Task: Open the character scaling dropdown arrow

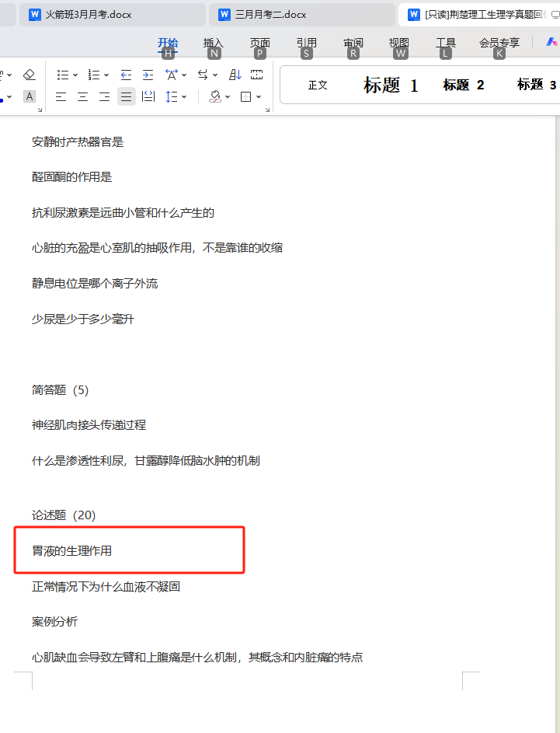Action: coord(184,75)
